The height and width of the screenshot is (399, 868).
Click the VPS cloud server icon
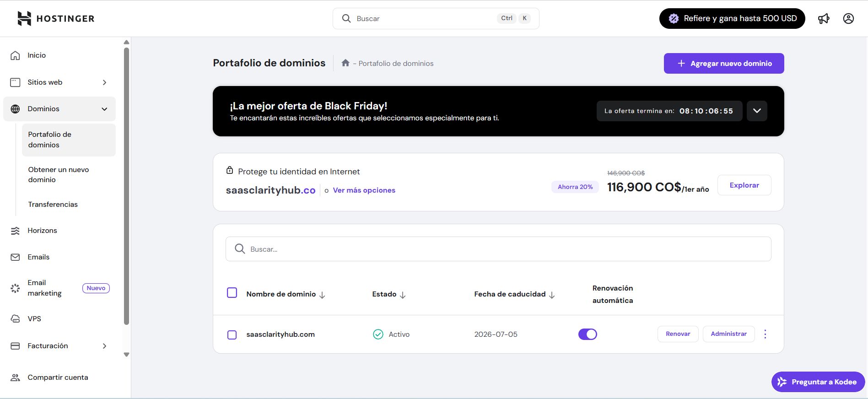[15, 319]
